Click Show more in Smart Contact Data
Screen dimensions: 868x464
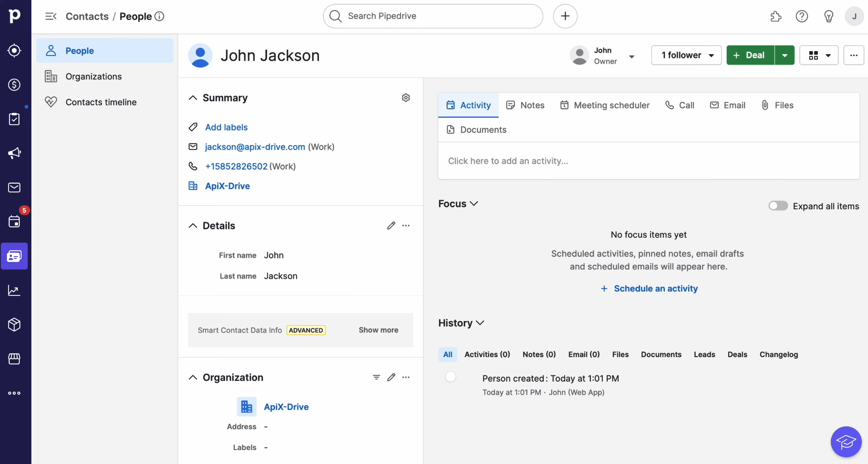point(378,330)
